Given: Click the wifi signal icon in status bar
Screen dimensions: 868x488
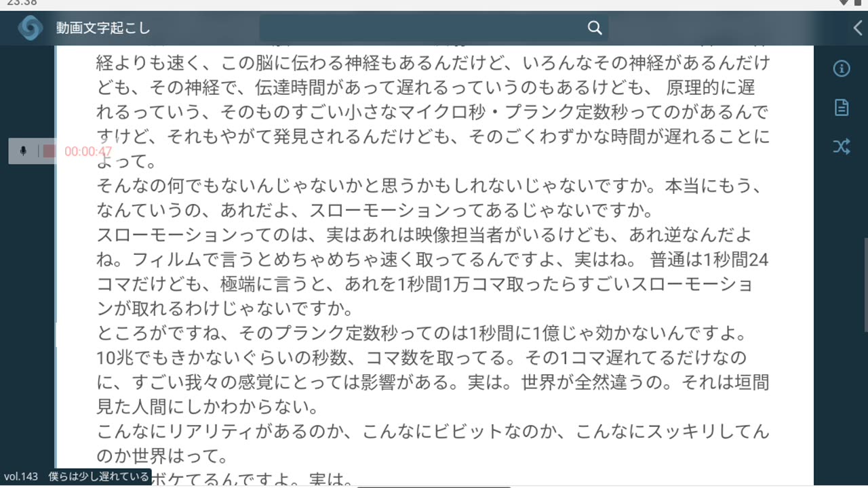Looking at the screenshot, I should [844, 3].
